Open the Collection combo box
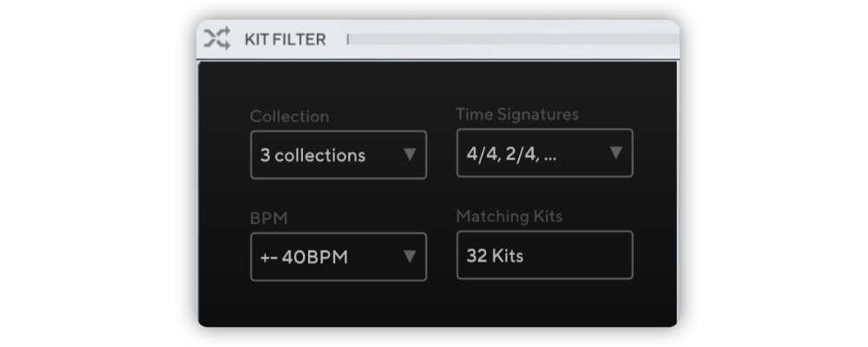Image resolution: width=868 pixels, height=347 pixels. pos(339,155)
